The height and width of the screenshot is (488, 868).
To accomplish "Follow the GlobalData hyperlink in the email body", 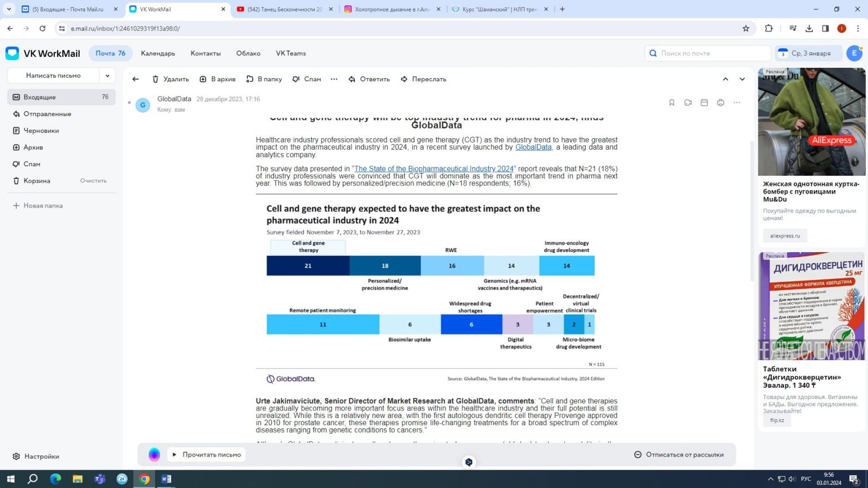I will [533, 147].
